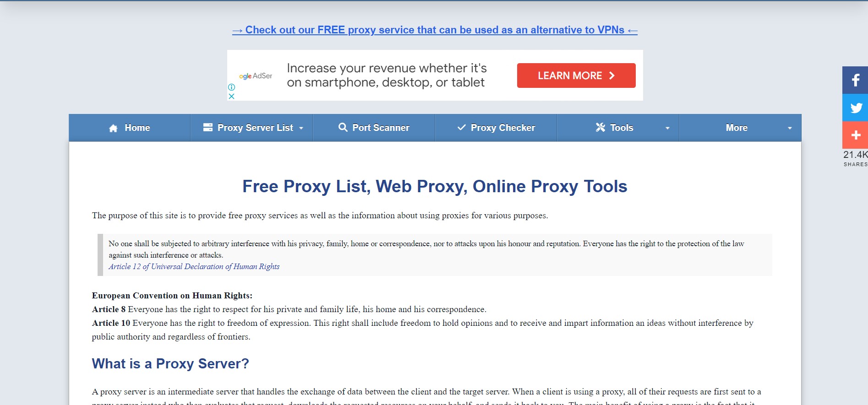Open Article 12 Universal Declaration link

pos(194,266)
